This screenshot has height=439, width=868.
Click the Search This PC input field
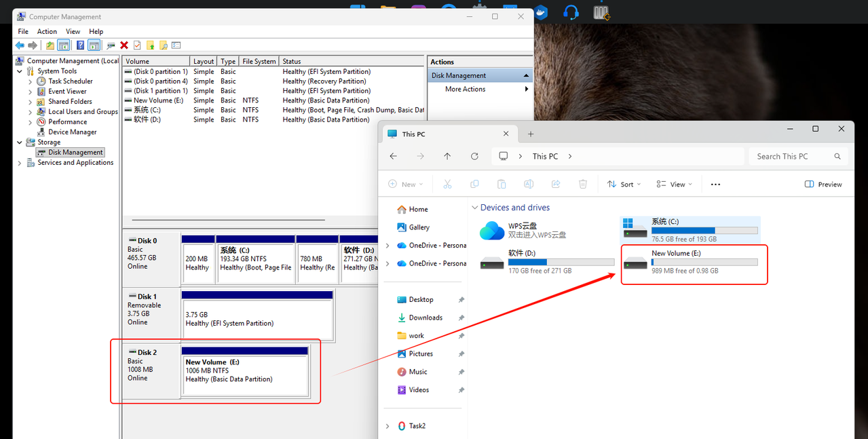(799, 156)
